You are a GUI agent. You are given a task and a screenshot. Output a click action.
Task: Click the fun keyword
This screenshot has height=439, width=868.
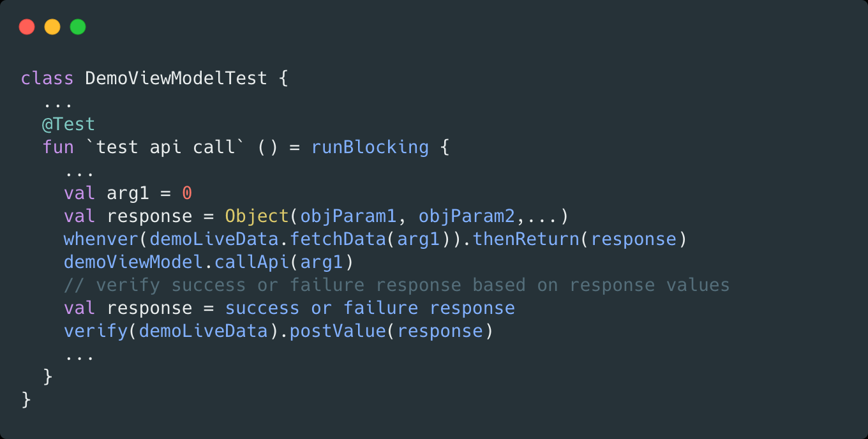(58, 147)
